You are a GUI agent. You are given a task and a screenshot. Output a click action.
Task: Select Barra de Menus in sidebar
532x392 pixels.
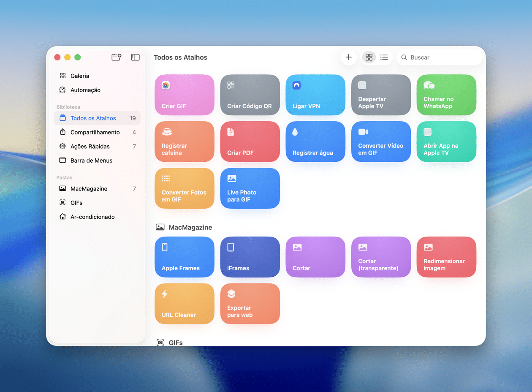(97, 161)
